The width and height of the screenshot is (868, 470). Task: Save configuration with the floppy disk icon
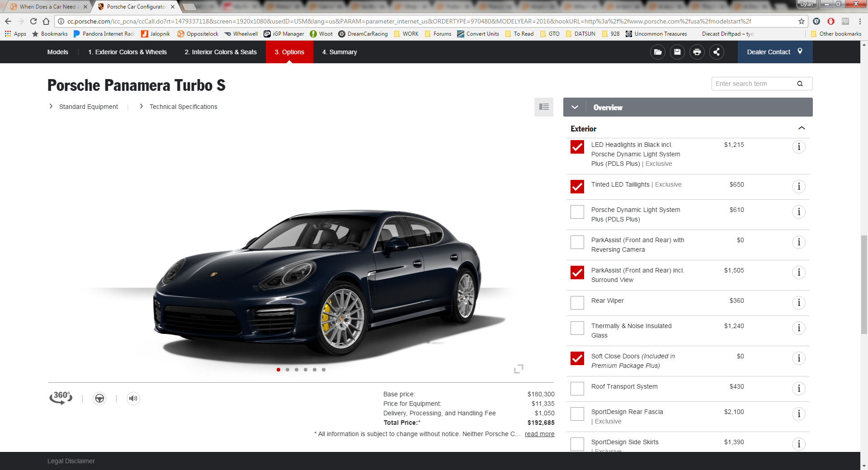pyautogui.click(x=677, y=52)
